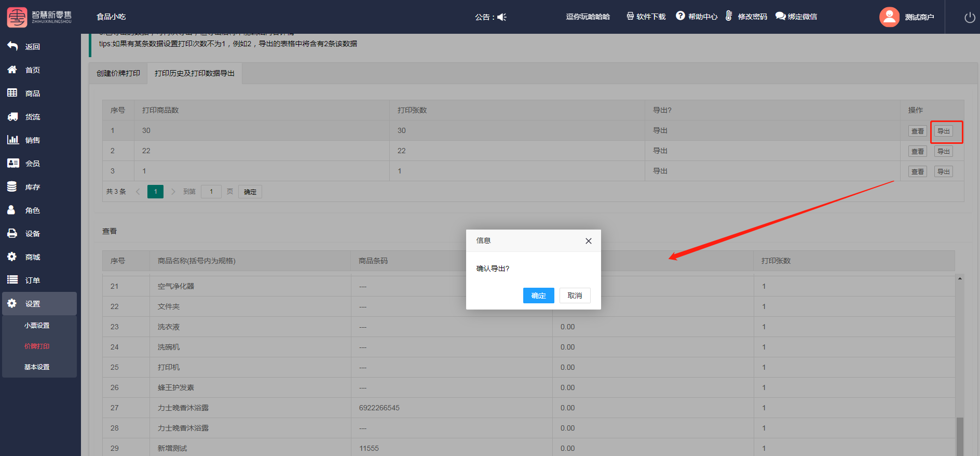Go to next page arrow
Viewport: 980px width, 456px height.
[x=173, y=192]
